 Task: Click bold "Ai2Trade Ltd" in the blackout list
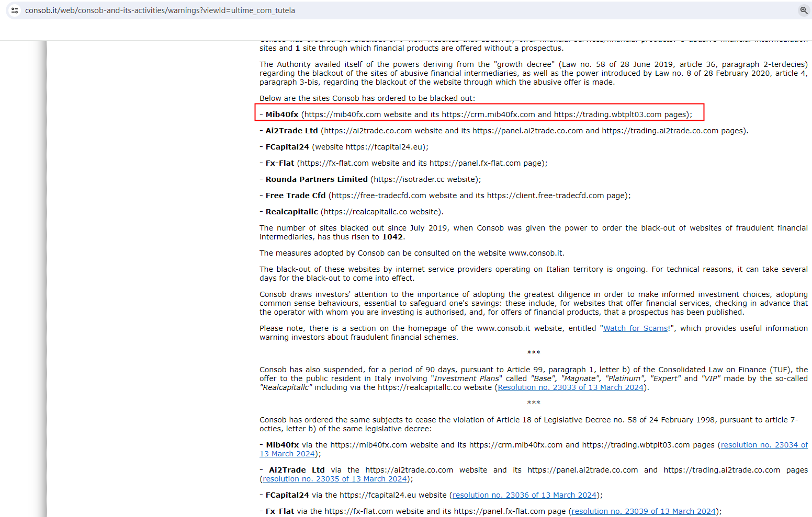point(291,131)
